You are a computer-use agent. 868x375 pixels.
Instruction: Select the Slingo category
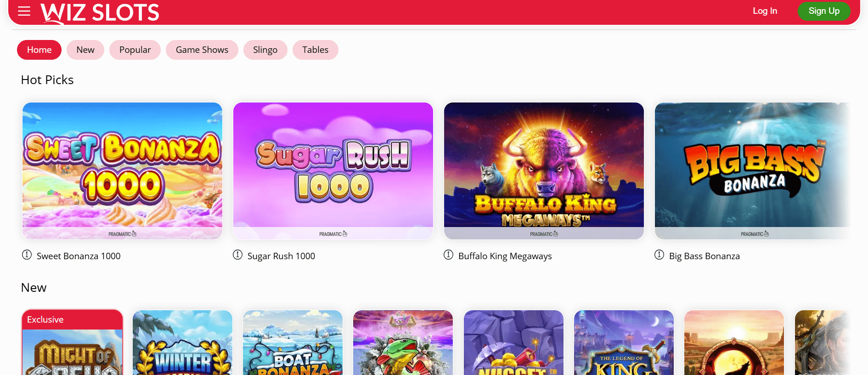[265, 50]
